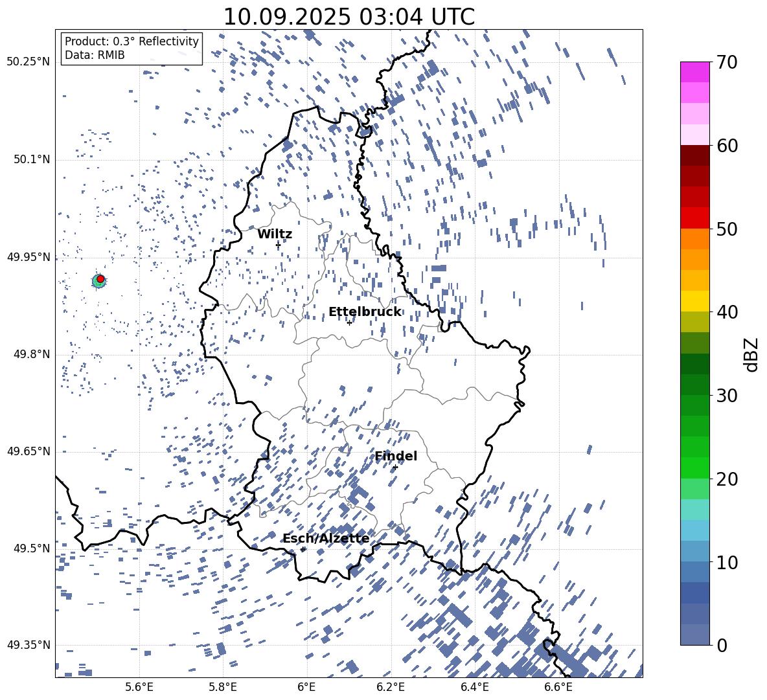Image resolution: width=767 pixels, height=700 pixels.
Task: Click the 30 label on colorbar
Action: pos(727,396)
